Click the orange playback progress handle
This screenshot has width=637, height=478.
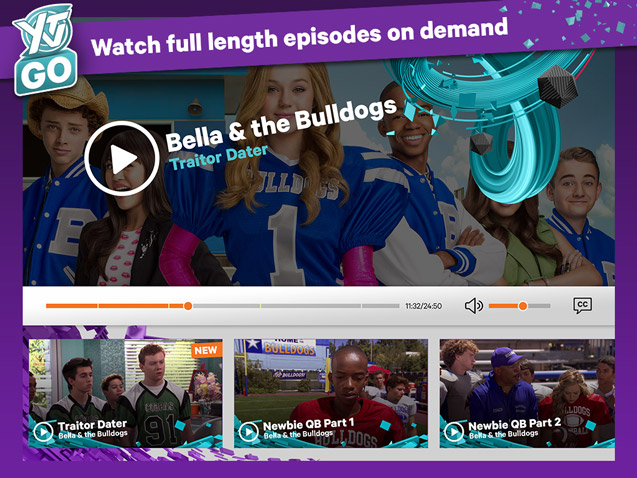(188, 306)
